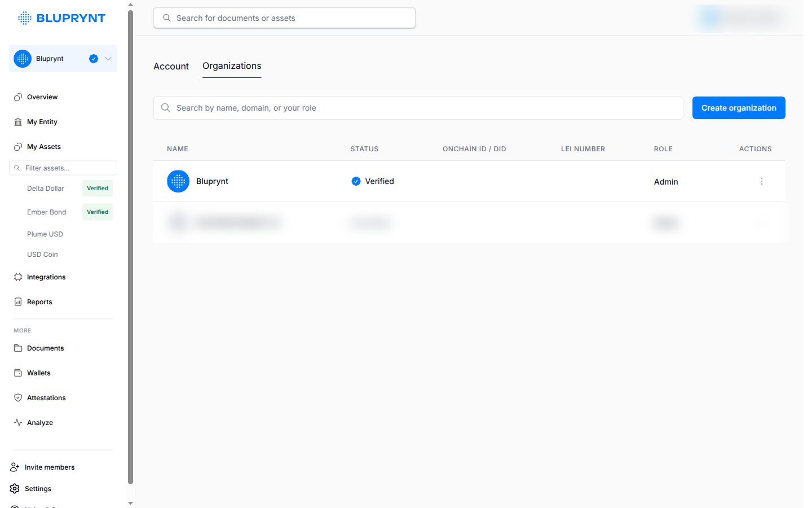Open My Entity page
The width and height of the screenshot is (812, 508).
tap(42, 122)
